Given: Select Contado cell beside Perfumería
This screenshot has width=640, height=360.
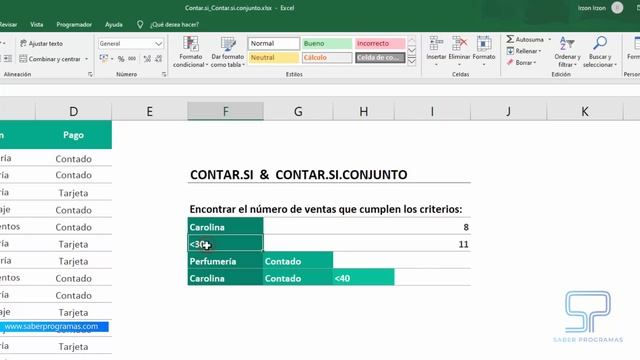Looking at the screenshot, I should (298, 261).
